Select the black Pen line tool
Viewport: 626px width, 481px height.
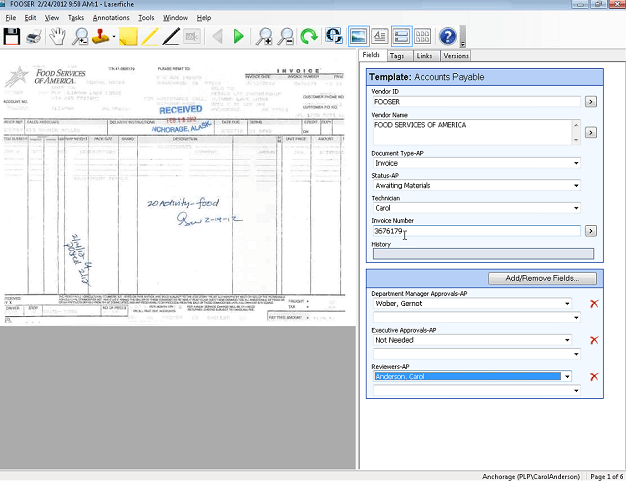pyautogui.click(x=171, y=37)
